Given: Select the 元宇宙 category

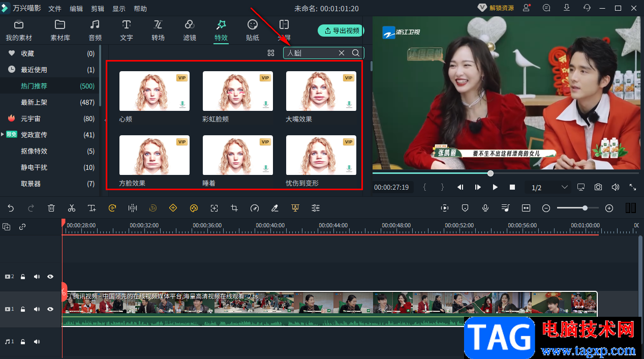Looking at the screenshot, I should pyautogui.click(x=30, y=118).
